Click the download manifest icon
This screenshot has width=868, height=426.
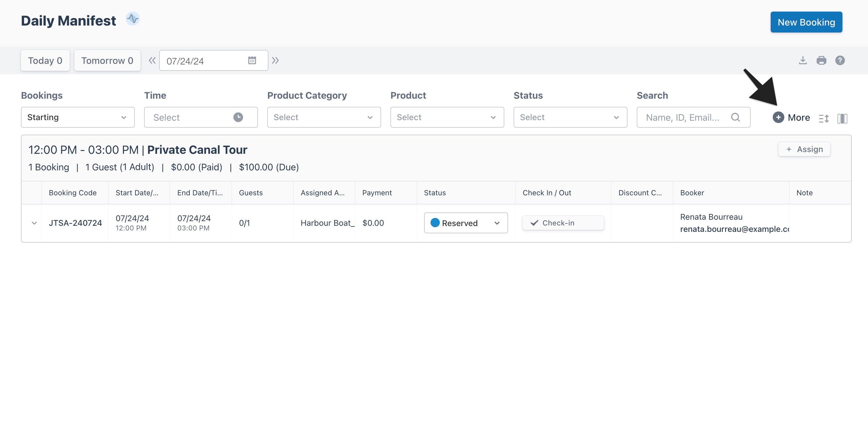803,61
